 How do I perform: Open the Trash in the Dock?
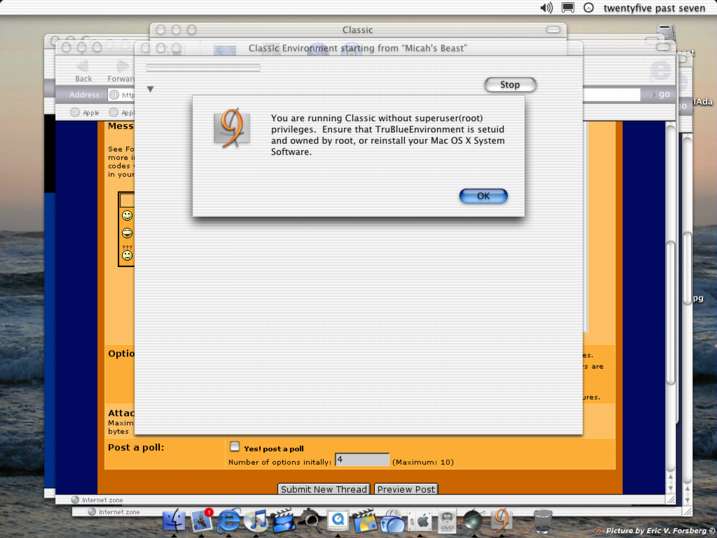(542, 521)
